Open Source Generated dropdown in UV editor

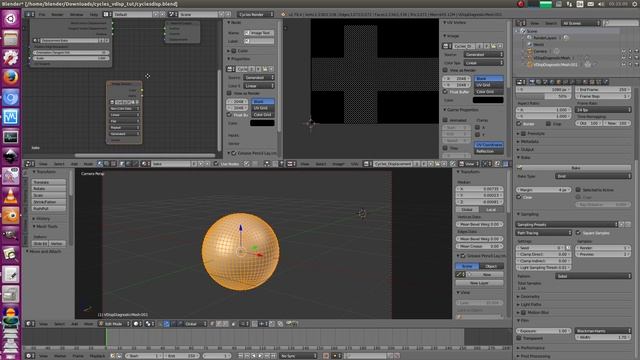[x=483, y=54]
